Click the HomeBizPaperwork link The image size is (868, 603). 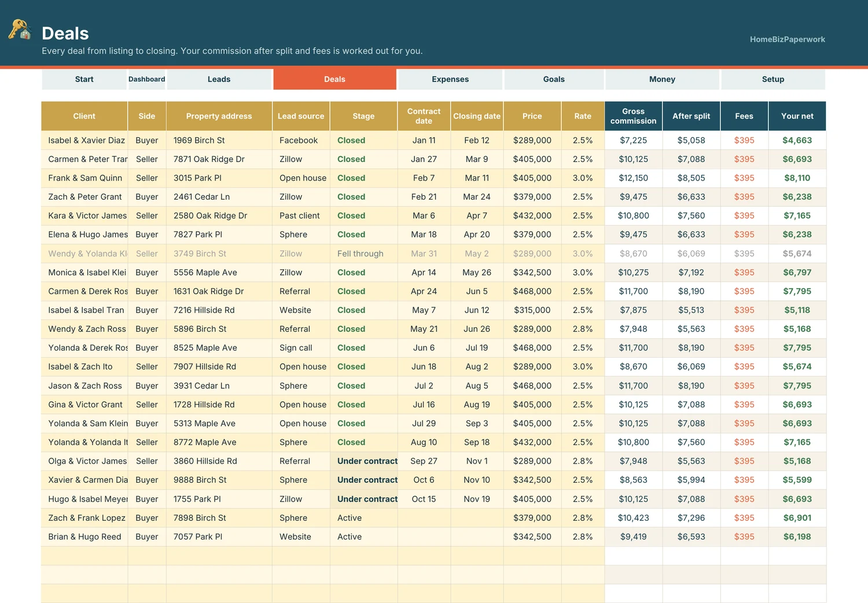click(x=787, y=39)
